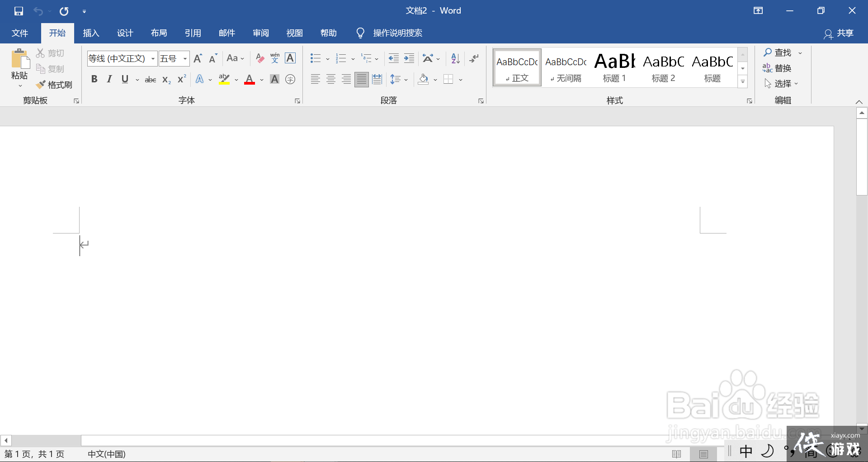Apply red font color
This screenshot has width=868, height=462.
click(250, 80)
